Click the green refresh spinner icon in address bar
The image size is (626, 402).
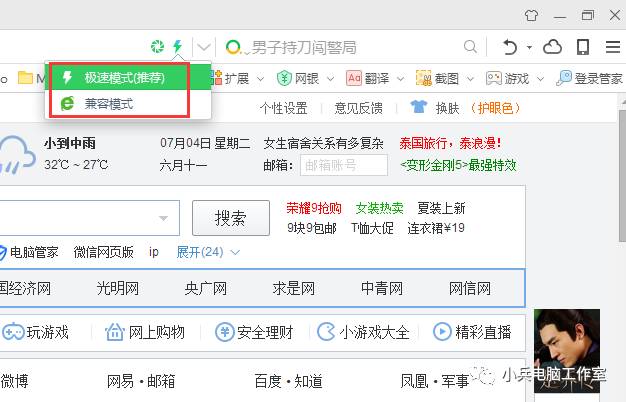point(157,47)
